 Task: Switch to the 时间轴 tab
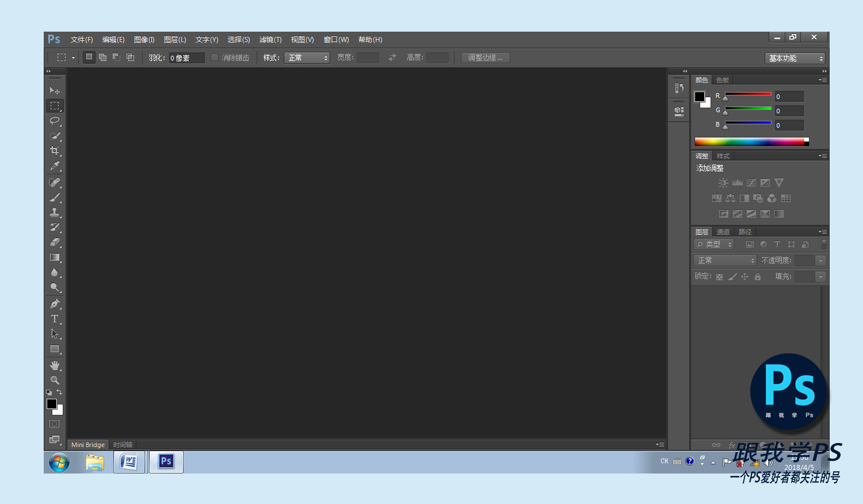[123, 445]
